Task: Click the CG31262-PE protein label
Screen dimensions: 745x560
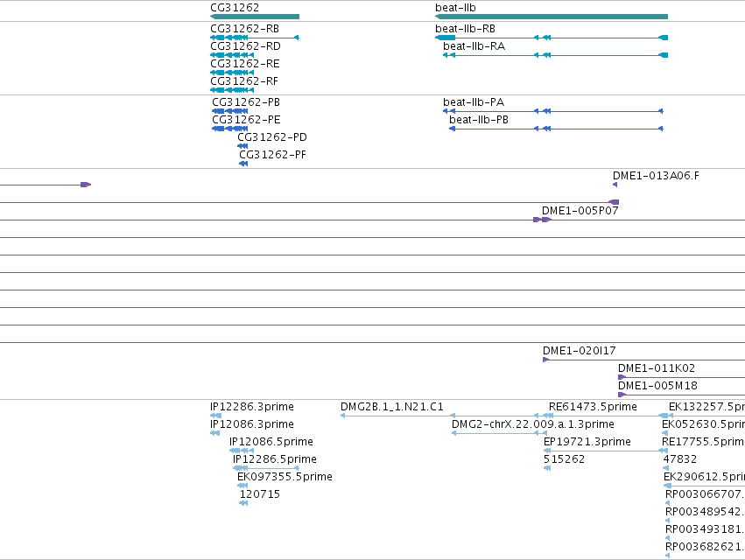Action: coord(246,120)
